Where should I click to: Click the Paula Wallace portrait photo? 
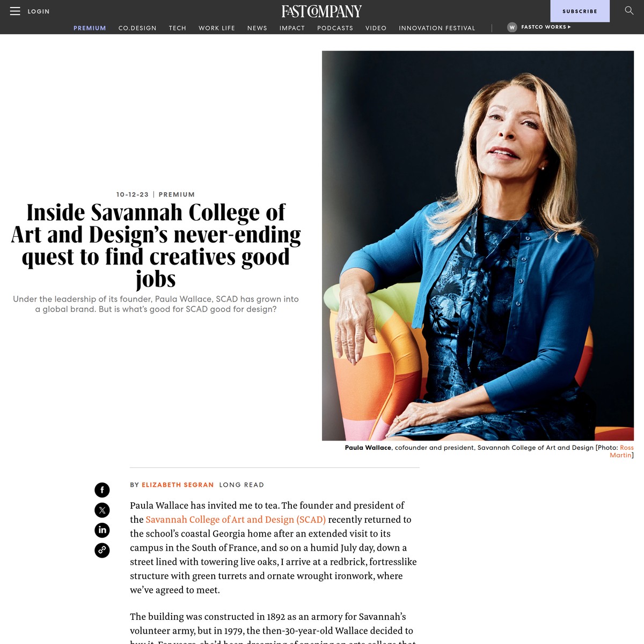(478, 246)
